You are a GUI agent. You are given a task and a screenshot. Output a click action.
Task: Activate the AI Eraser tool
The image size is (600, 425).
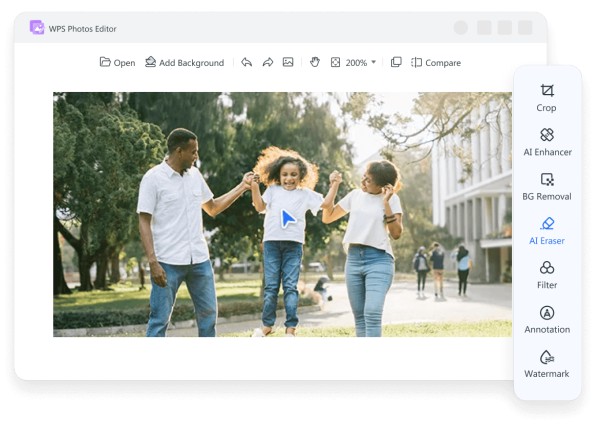pos(547,230)
